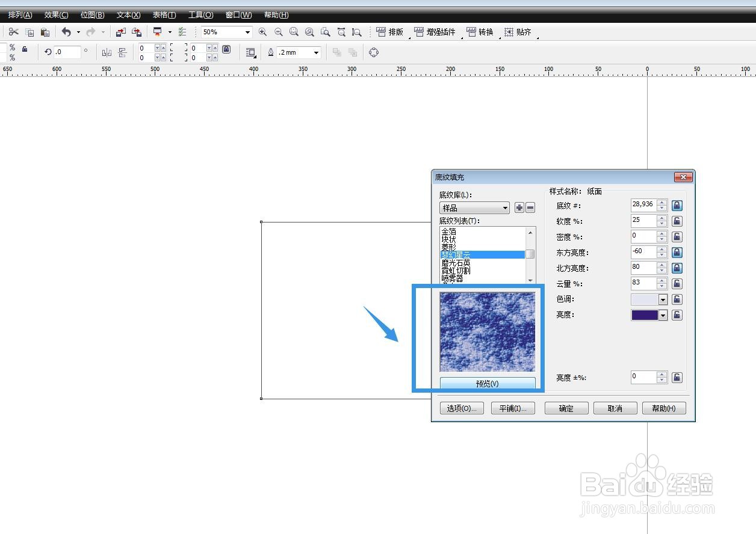Click the Zoom to Page icon

pyautogui.click(x=325, y=32)
